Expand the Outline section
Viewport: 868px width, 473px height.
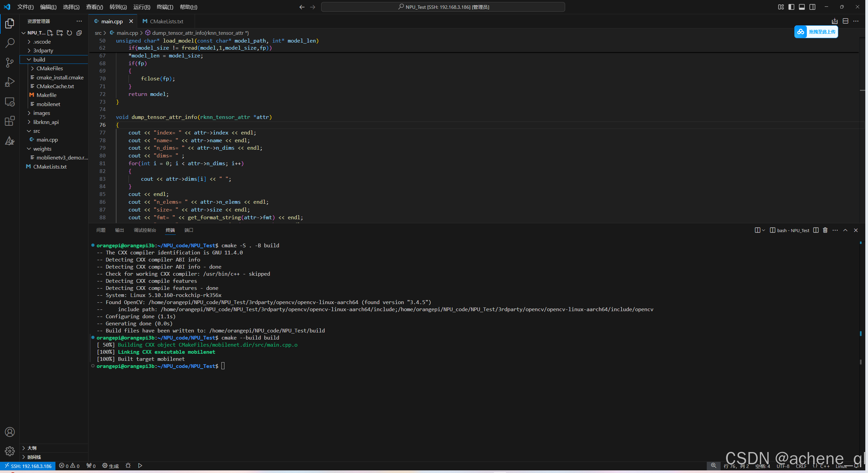click(x=32, y=448)
